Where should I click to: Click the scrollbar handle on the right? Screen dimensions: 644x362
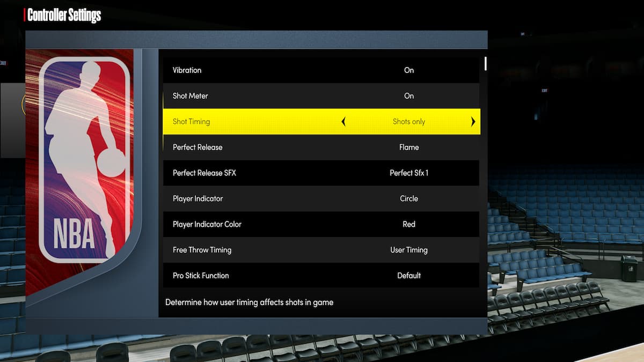click(486, 64)
